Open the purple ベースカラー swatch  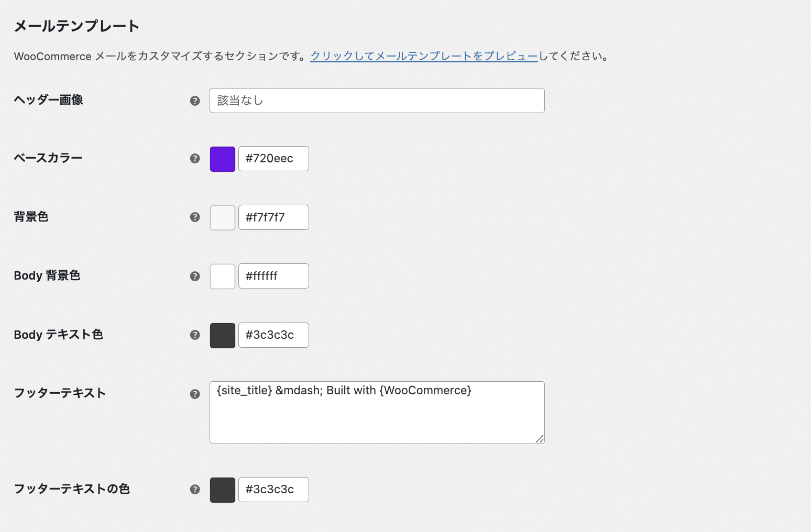pyautogui.click(x=223, y=159)
